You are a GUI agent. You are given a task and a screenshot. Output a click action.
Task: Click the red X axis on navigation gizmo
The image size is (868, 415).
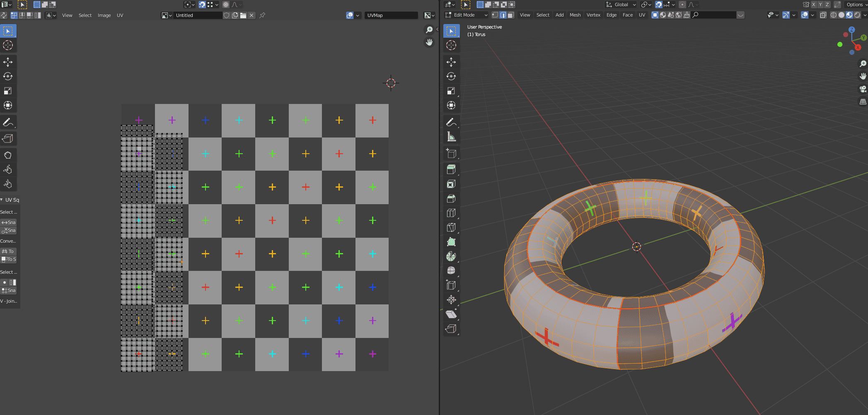pyautogui.click(x=858, y=48)
